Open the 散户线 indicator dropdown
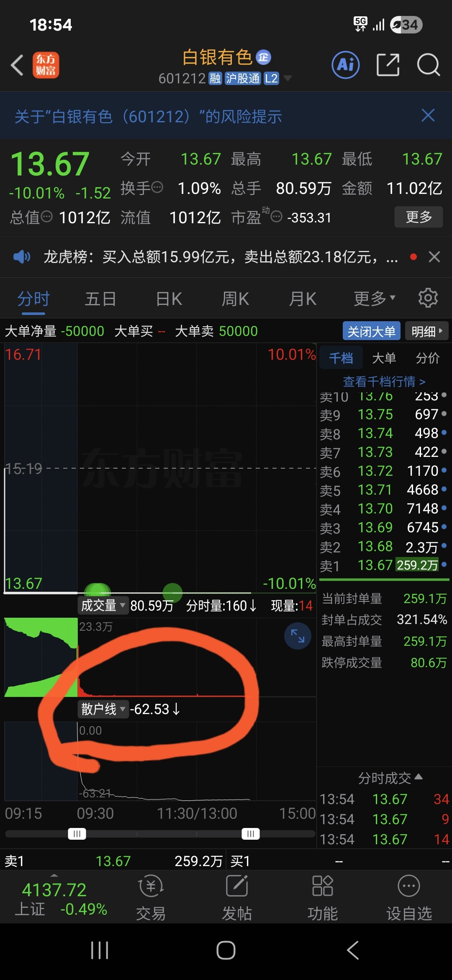The width and height of the screenshot is (452, 980). pos(103,709)
